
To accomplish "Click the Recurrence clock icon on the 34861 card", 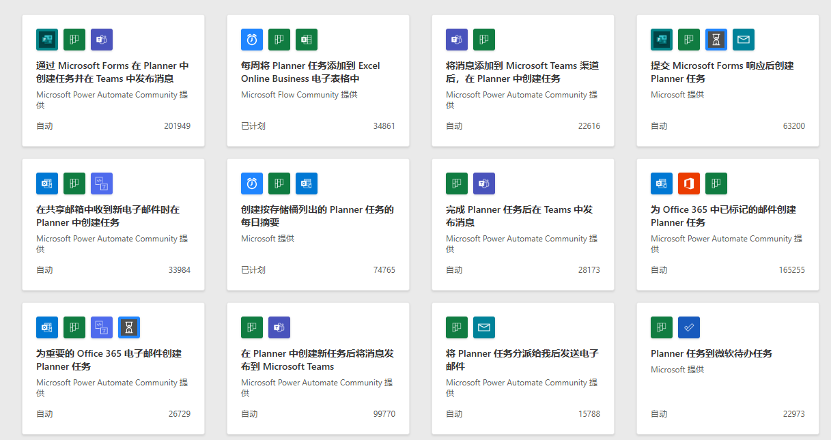I will (x=252, y=39).
